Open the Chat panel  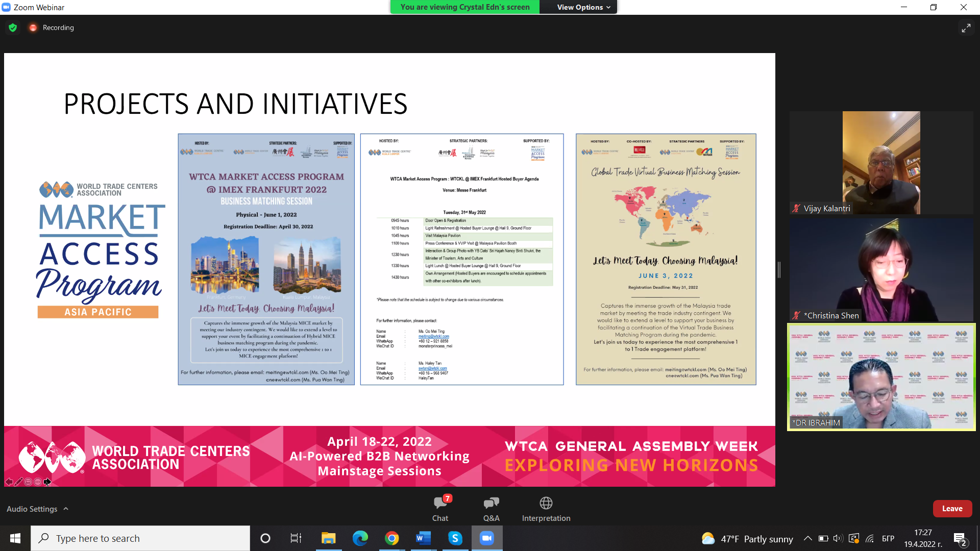[440, 509]
